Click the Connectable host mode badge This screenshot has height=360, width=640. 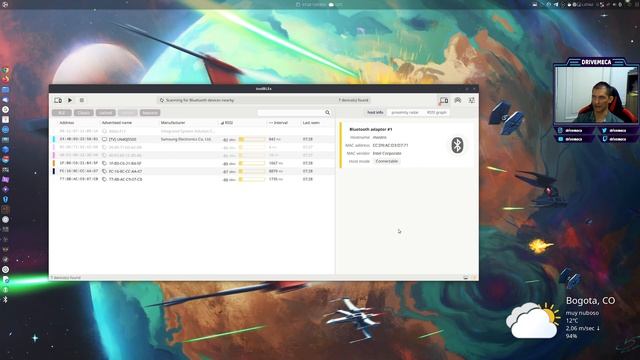(387, 161)
